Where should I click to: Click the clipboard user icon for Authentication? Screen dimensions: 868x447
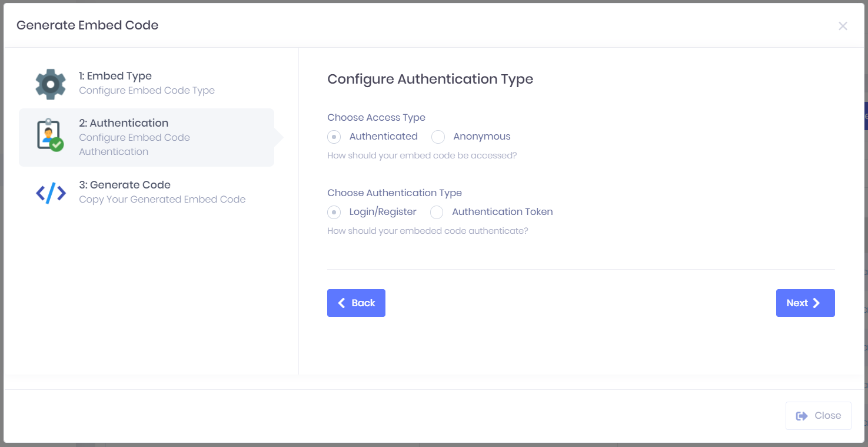tap(50, 135)
